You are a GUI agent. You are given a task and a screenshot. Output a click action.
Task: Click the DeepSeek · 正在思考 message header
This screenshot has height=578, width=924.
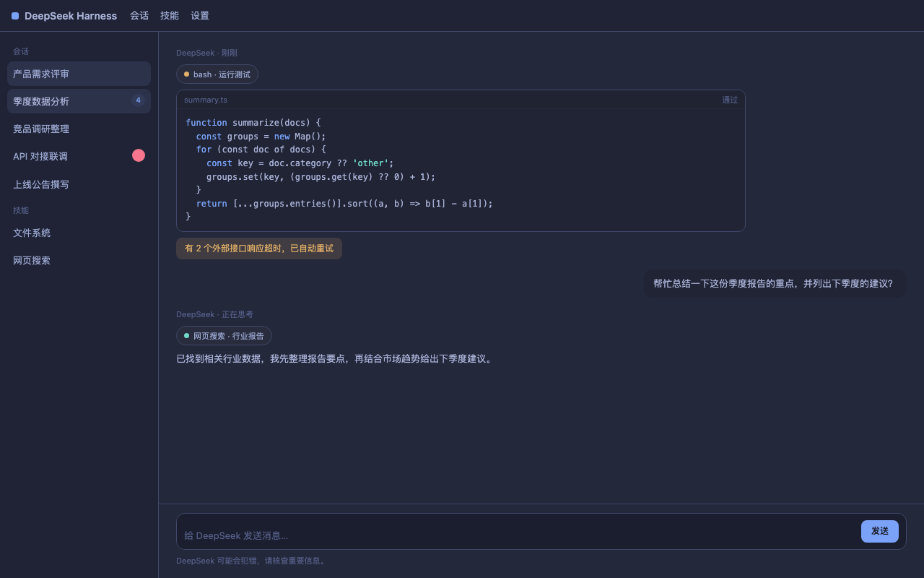coord(214,314)
